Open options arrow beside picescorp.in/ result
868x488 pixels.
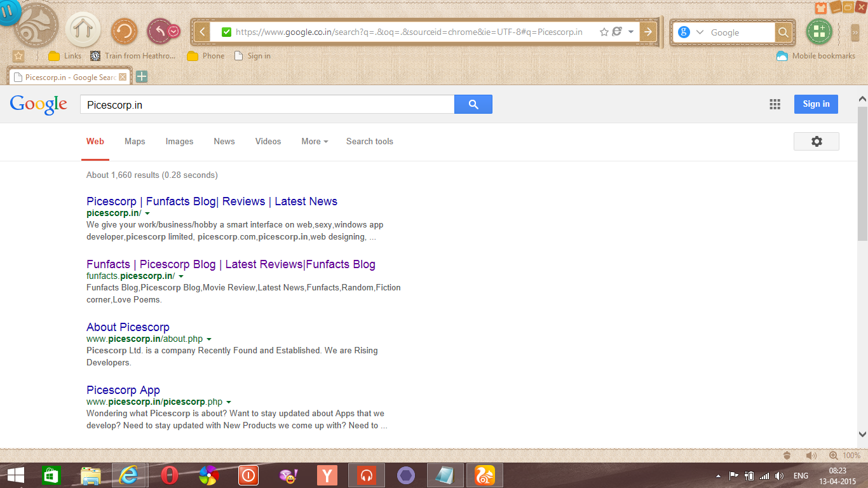pos(147,213)
